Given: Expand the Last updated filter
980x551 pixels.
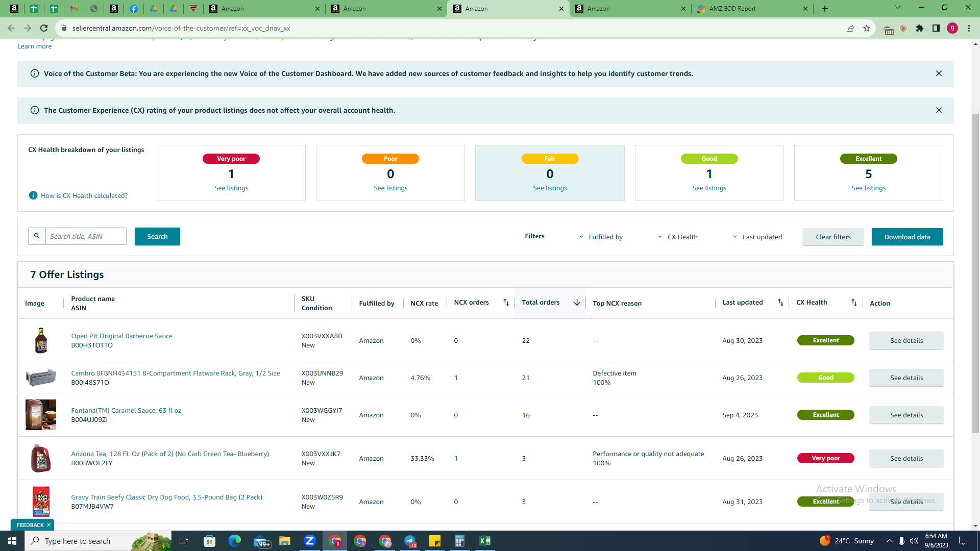Looking at the screenshot, I should 757,237.
